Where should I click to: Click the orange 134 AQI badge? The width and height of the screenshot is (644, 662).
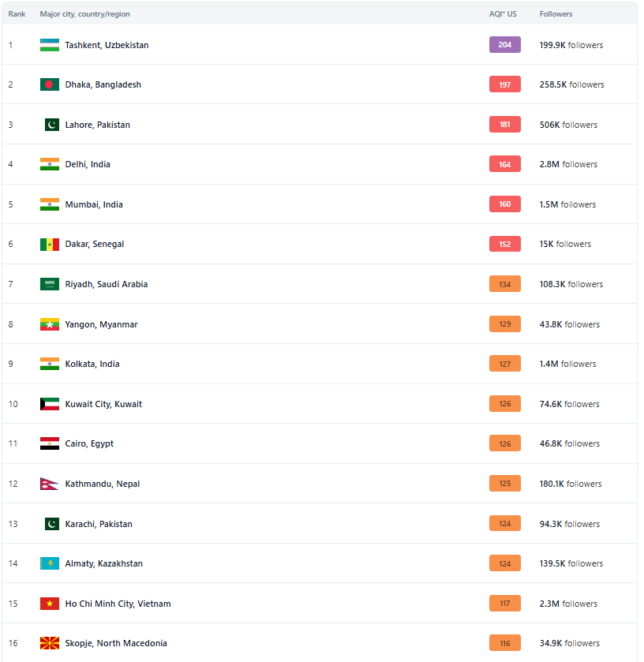pyautogui.click(x=504, y=284)
